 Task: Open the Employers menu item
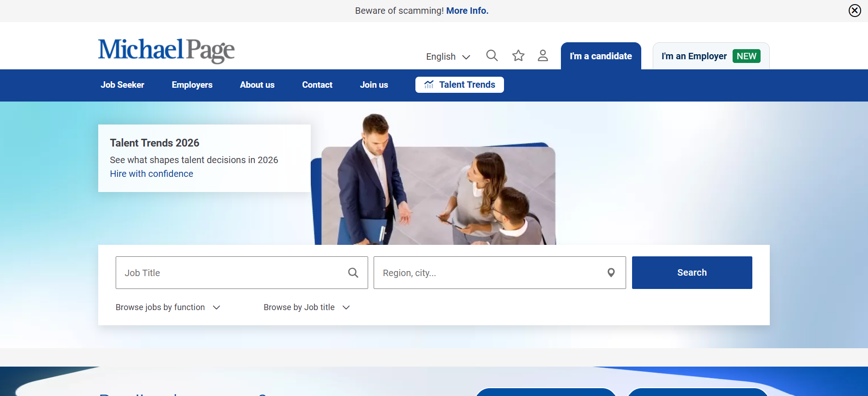point(192,85)
